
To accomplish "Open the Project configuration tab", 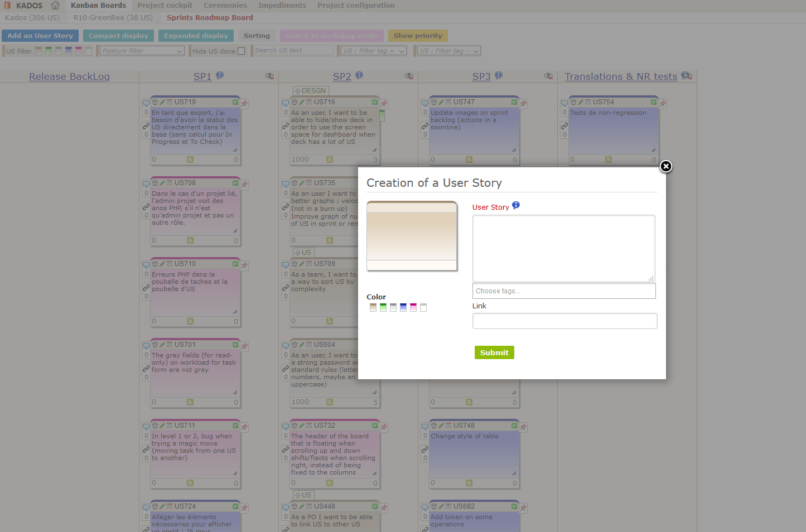I will (x=356, y=6).
